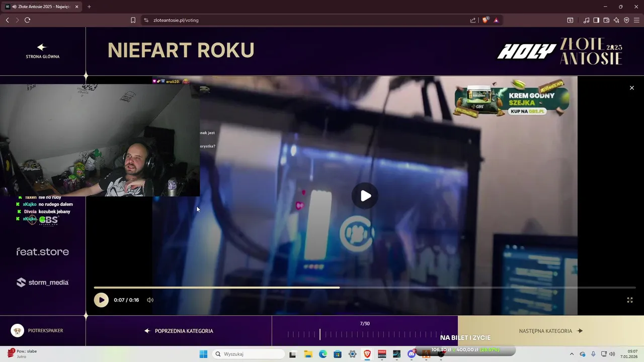644x362 pixels.
Task: Click the address bar URL field
Action: click(307, 20)
